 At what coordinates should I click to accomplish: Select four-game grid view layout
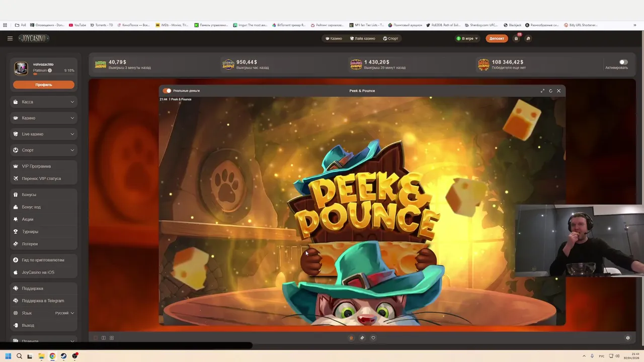click(112, 338)
